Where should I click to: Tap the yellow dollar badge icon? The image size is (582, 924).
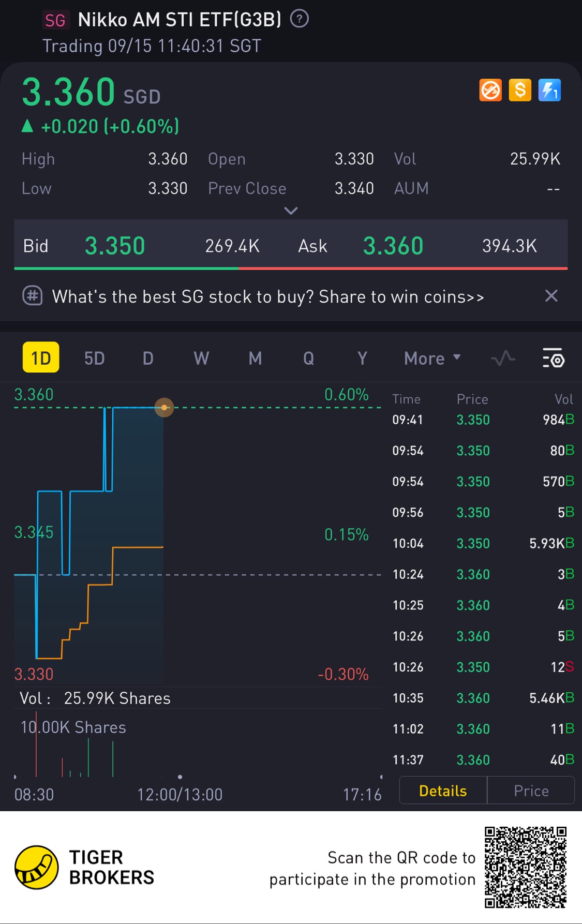pyautogui.click(x=520, y=90)
